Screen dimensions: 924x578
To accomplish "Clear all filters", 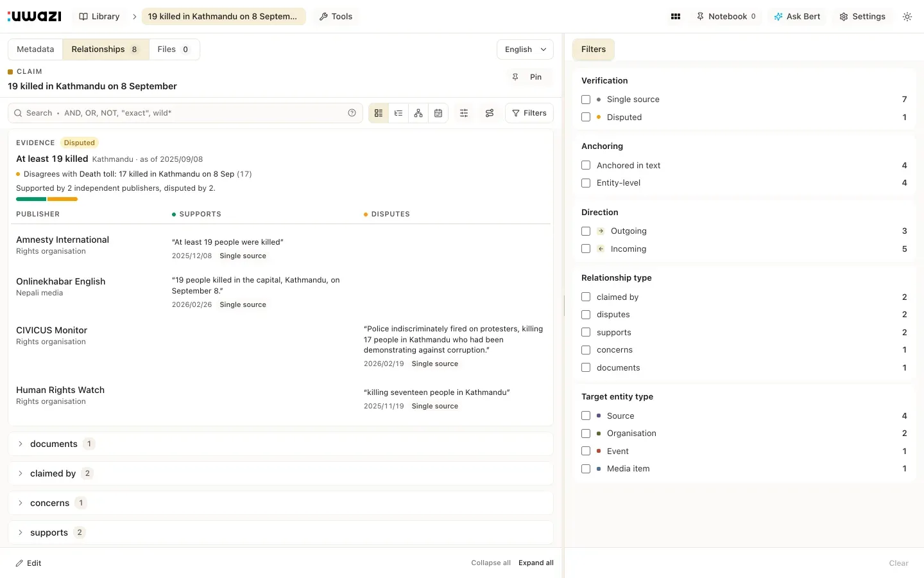I will pos(898,563).
